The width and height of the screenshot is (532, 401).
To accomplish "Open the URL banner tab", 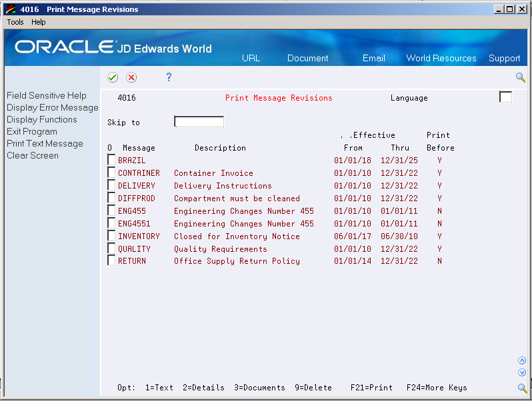I will pyautogui.click(x=251, y=59).
